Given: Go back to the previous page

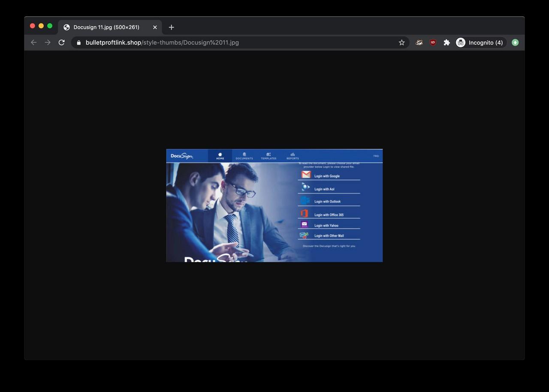Looking at the screenshot, I should coord(34,42).
